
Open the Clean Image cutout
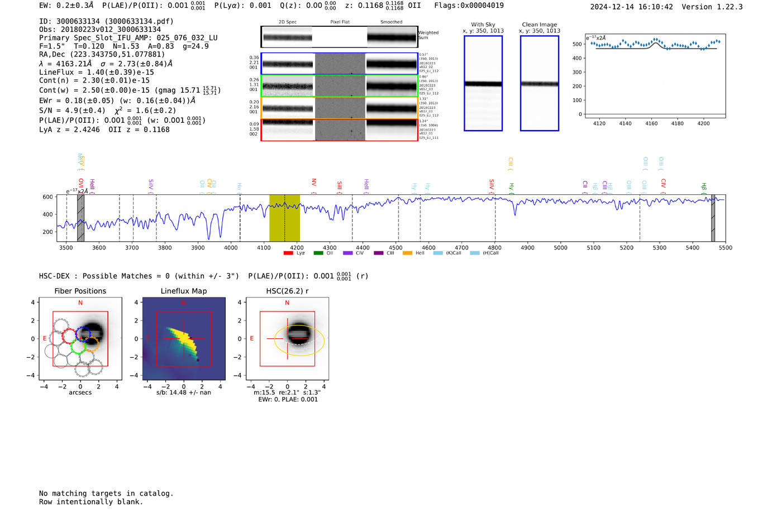pyautogui.click(x=540, y=83)
